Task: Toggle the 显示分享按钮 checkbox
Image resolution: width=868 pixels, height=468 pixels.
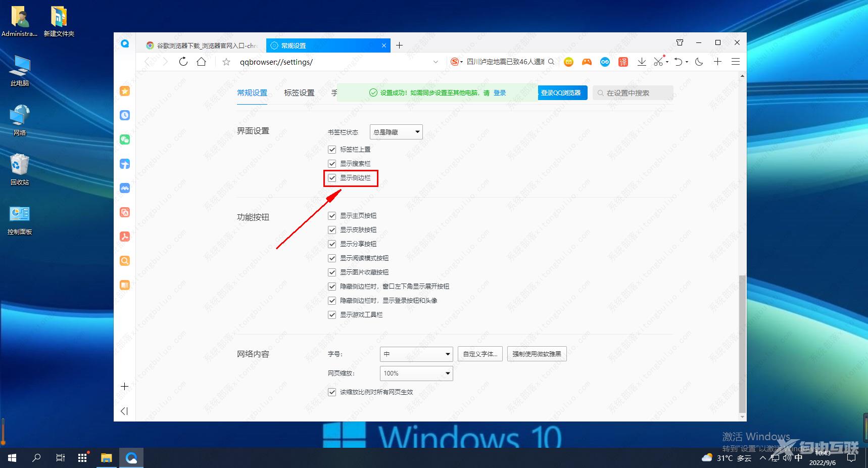Action: click(332, 244)
